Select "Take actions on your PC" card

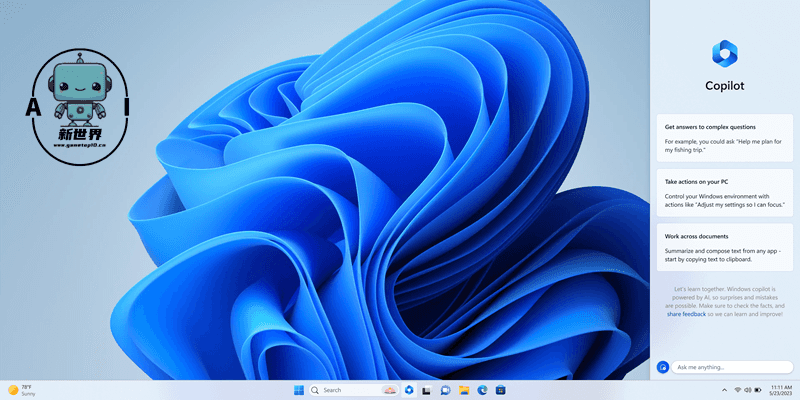click(724, 193)
